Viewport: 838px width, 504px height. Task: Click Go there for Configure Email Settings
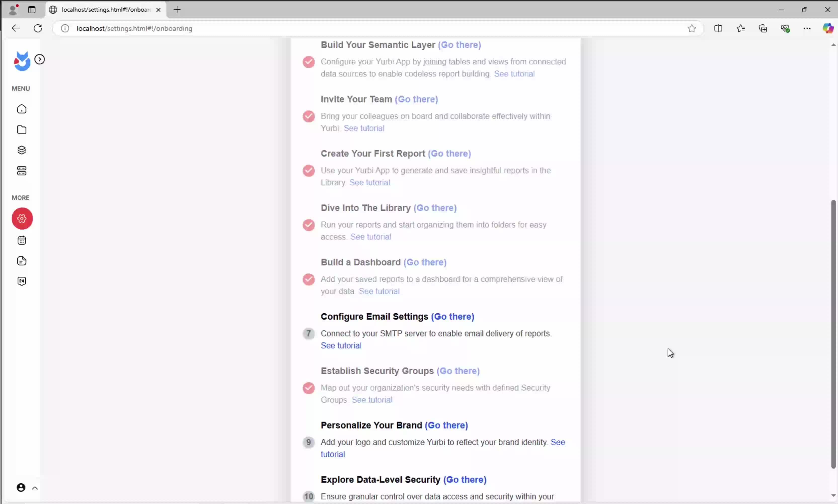point(452,317)
